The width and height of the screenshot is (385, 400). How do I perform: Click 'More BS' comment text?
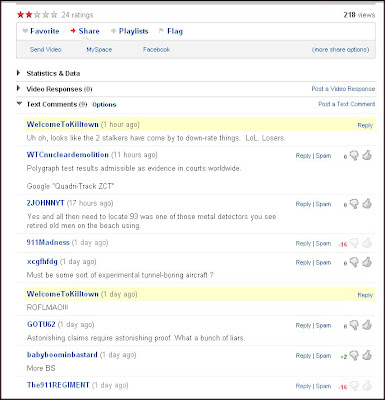41,368
